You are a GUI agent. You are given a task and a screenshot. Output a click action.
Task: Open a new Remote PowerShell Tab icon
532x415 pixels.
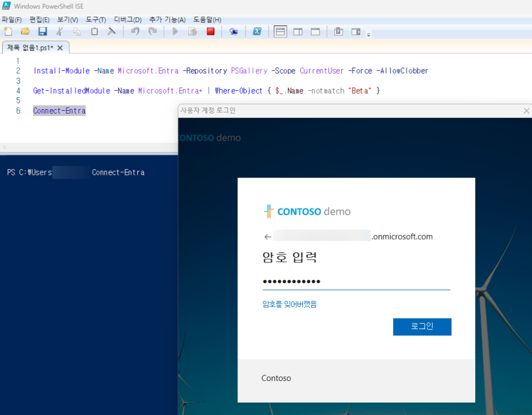point(234,31)
